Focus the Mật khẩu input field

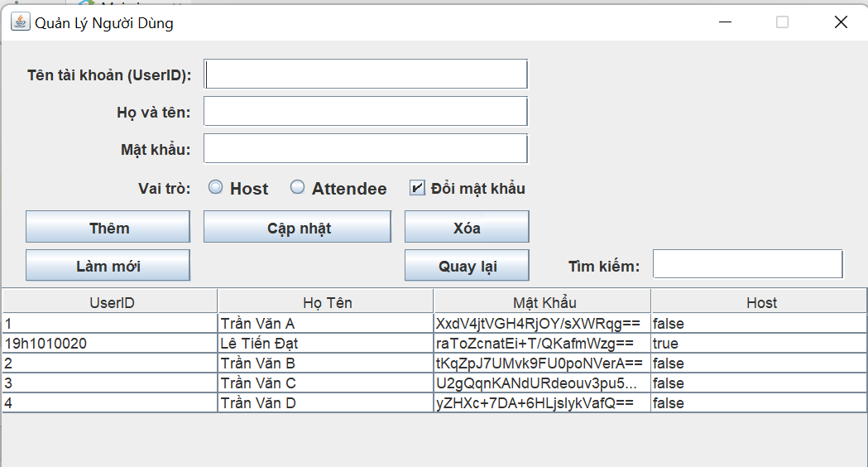tap(366, 148)
